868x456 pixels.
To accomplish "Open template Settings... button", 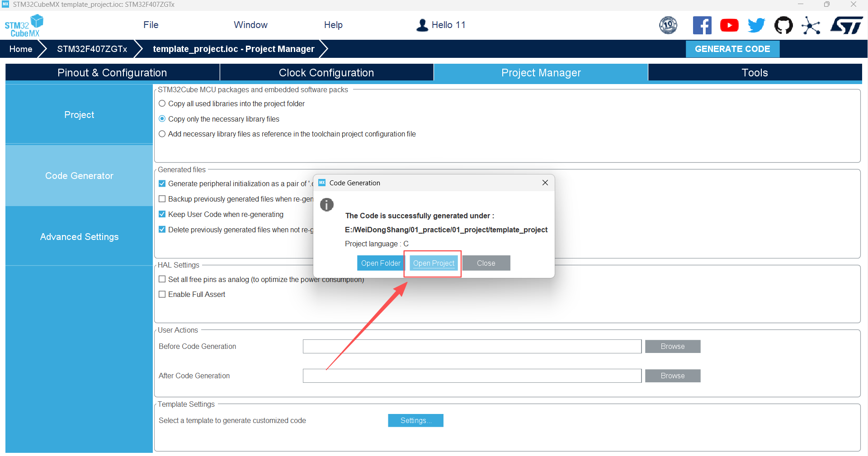I will click(x=415, y=420).
